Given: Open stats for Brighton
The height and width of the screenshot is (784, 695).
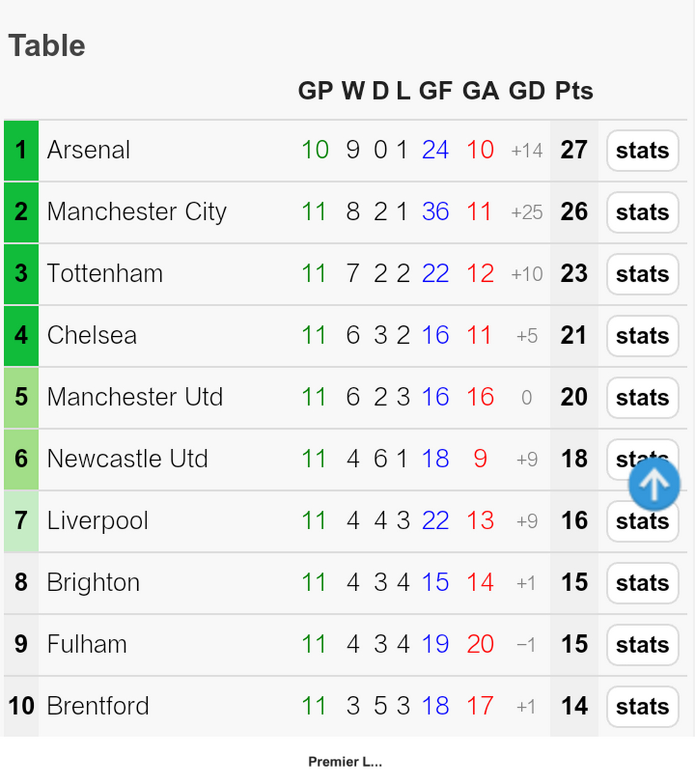Looking at the screenshot, I should point(642,584).
